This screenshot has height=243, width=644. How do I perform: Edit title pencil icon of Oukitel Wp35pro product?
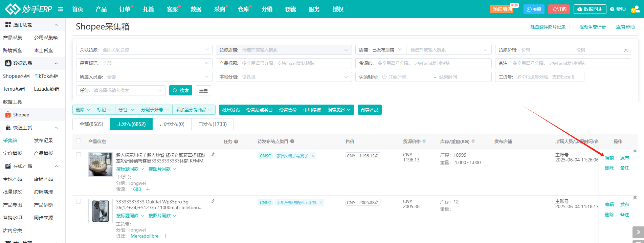coord(213,201)
